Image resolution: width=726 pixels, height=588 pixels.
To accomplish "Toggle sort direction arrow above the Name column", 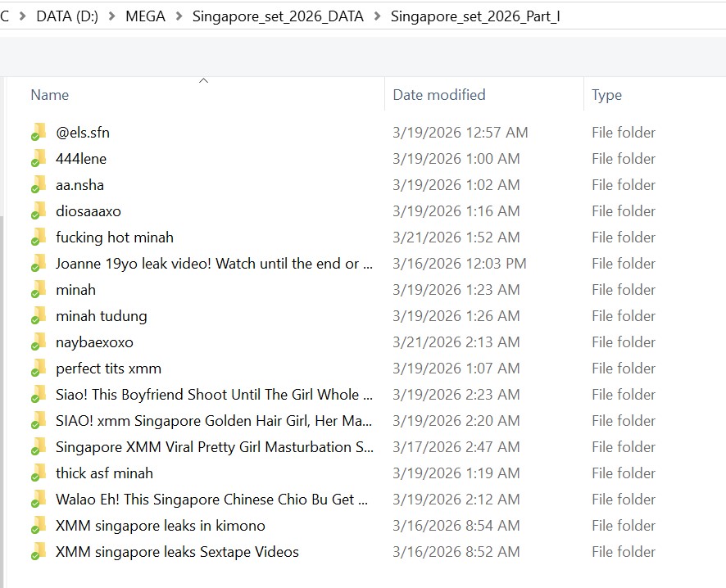I will (203, 80).
